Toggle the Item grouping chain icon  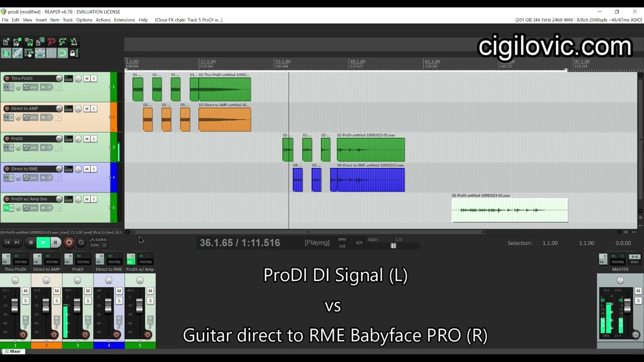click(17, 53)
